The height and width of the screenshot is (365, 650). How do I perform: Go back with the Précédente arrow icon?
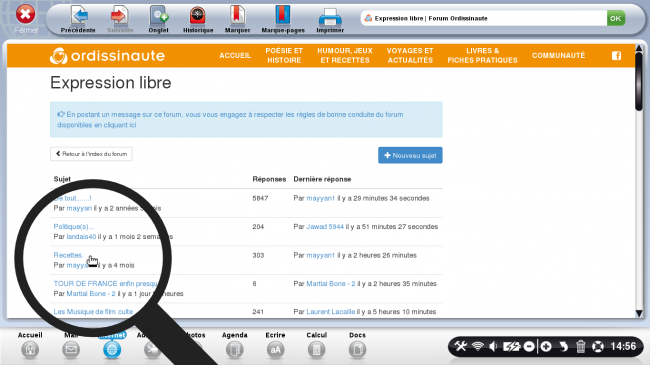click(x=79, y=15)
